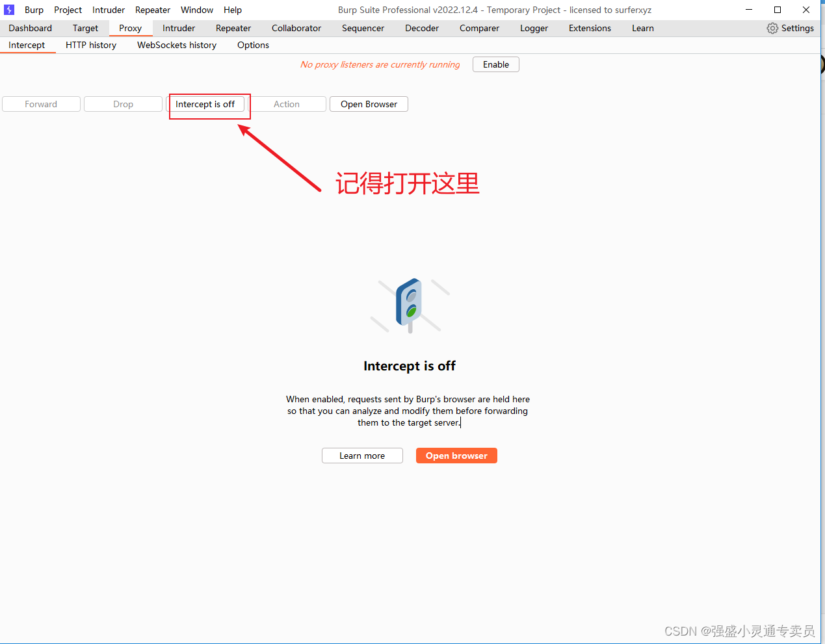Go to the Intruder tool tab
Screen dimensions: 825x644
point(179,28)
